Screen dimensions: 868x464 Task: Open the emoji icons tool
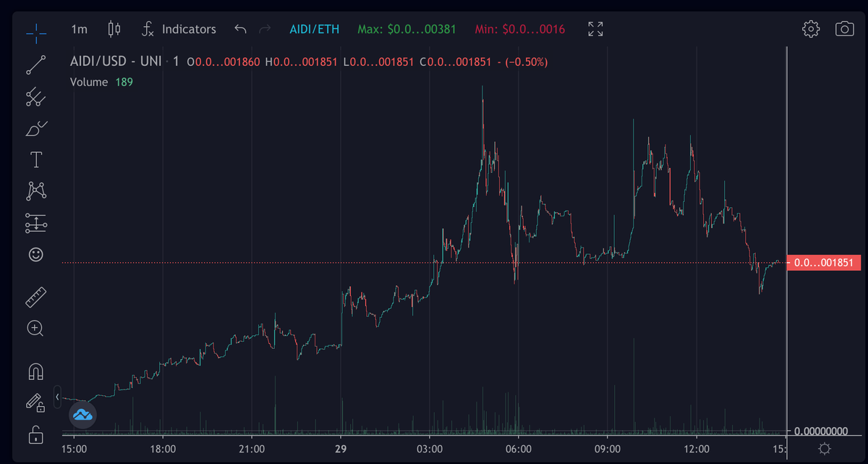[x=35, y=255]
